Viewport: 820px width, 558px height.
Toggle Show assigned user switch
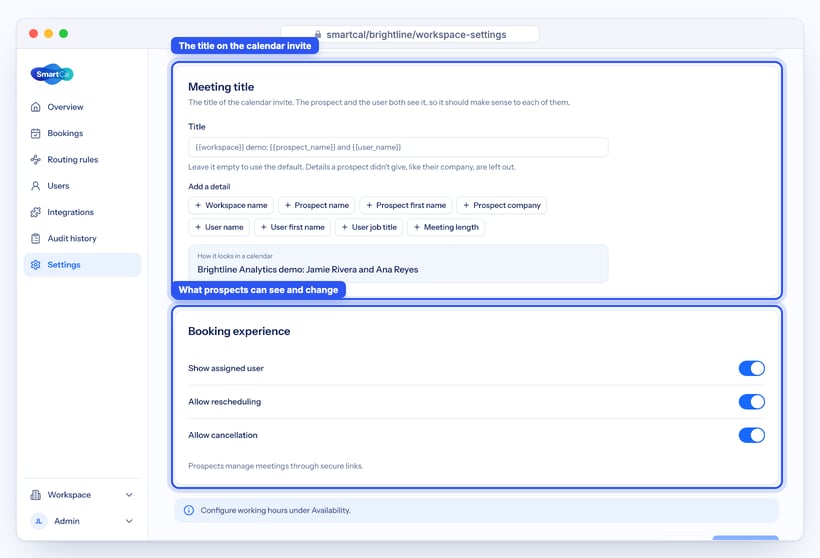click(751, 368)
